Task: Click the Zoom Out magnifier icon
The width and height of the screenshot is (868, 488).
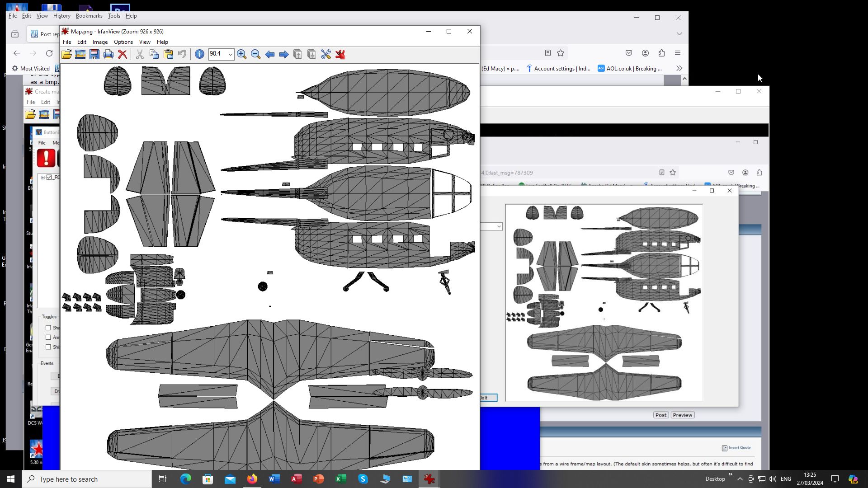Action: coord(256,54)
